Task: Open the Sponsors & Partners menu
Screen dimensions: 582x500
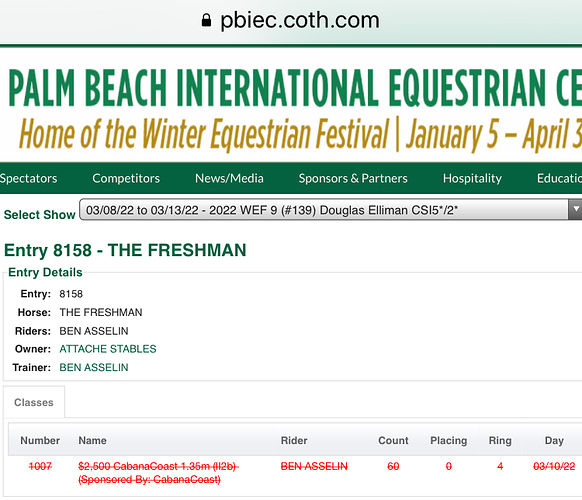Action: coord(353,178)
